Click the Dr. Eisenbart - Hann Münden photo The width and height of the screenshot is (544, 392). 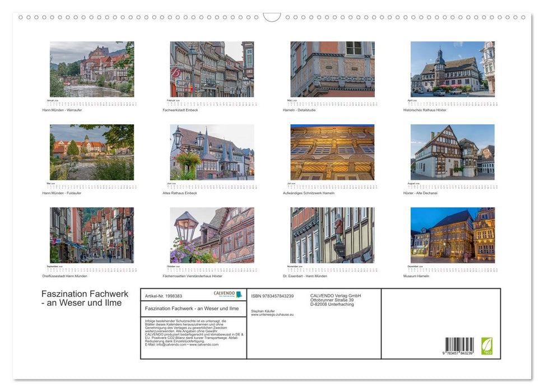click(x=332, y=234)
